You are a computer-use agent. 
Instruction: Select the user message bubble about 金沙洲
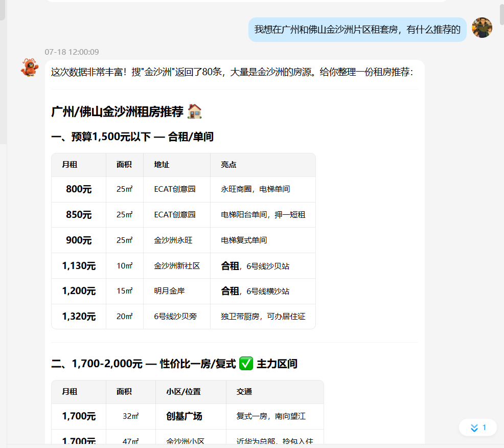pos(357,30)
